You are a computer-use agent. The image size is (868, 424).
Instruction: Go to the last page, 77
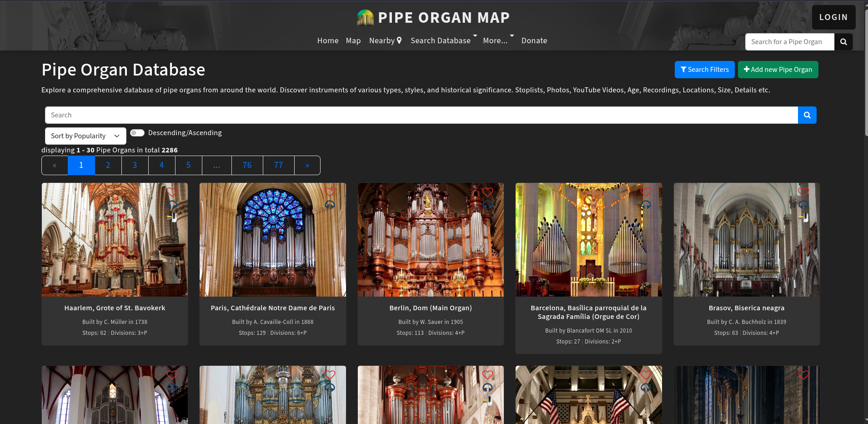click(279, 165)
